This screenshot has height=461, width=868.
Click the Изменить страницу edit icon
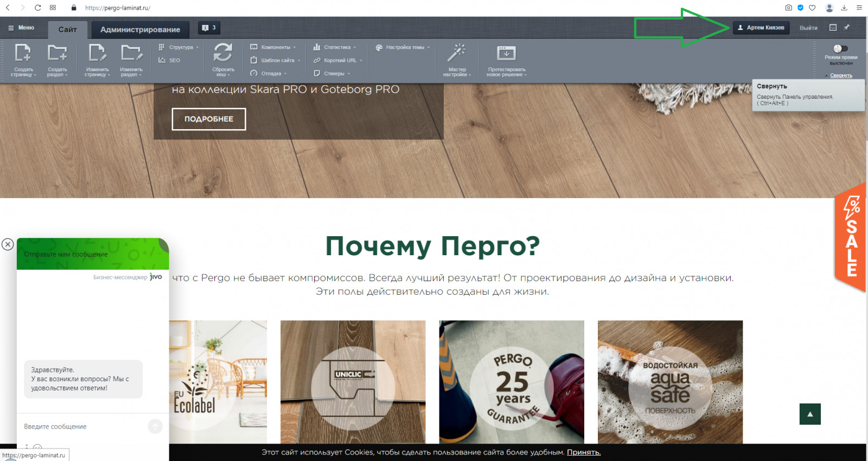[97, 53]
